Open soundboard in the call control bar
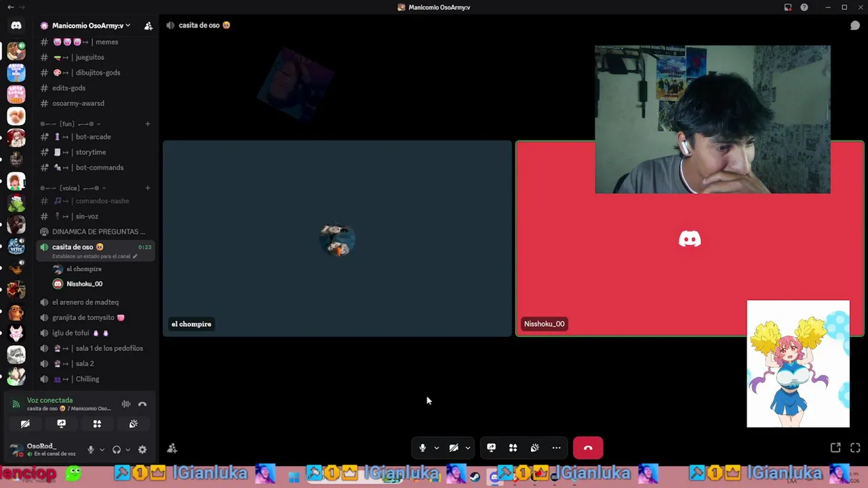868x488 pixels. click(x=534, y=448)
